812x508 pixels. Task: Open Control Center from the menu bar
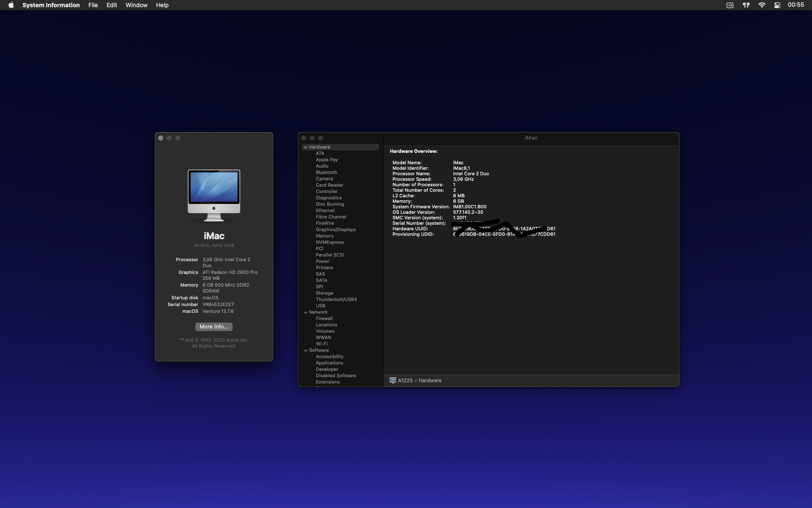point(777,5)
